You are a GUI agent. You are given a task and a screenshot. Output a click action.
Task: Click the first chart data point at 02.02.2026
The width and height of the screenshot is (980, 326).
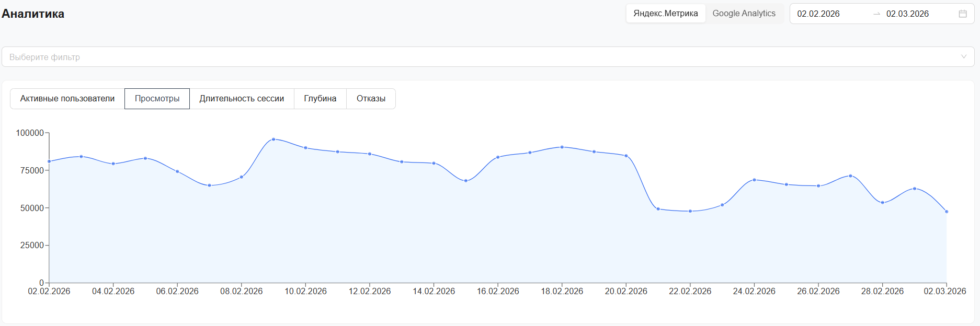pyautogui.click(x=49, y=161)
